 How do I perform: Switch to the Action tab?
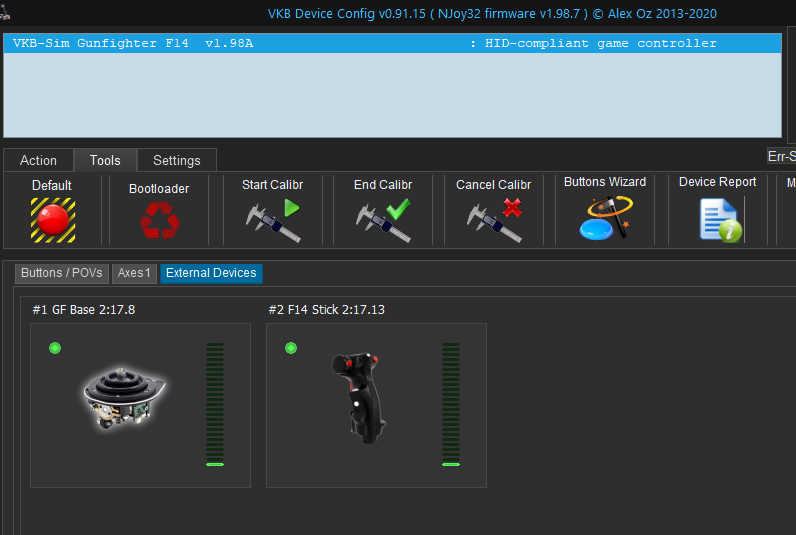tap(39, 160)
